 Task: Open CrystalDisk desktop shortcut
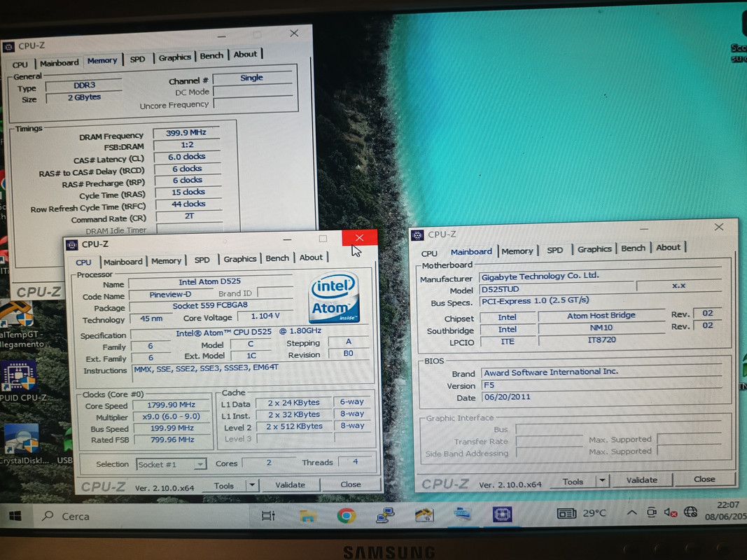(x=23, y=444)
